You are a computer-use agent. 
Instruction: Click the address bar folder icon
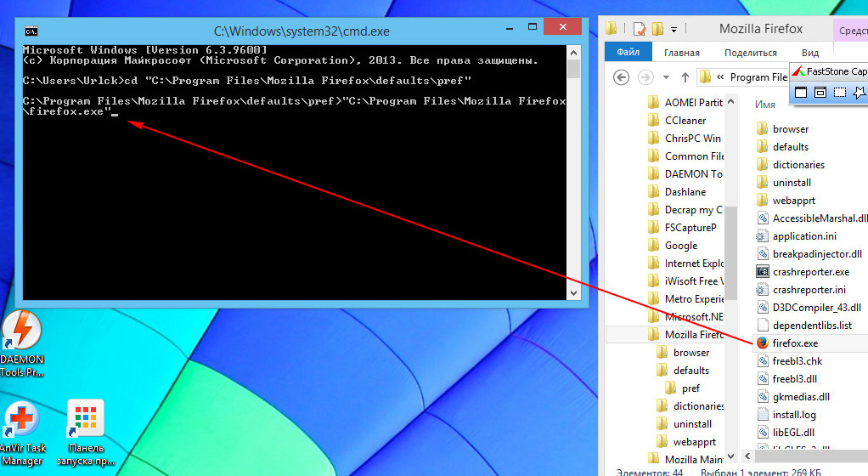(x=705, y=77)
